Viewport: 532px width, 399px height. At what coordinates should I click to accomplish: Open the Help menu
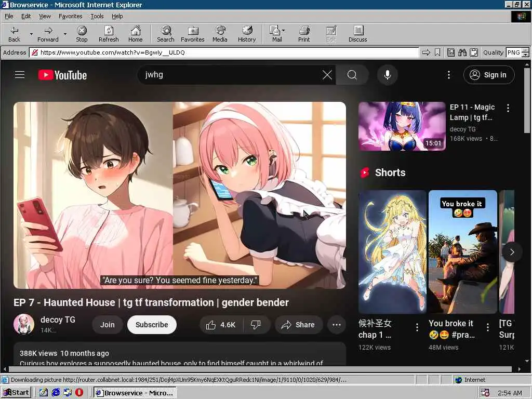click(x=117, y=16)
